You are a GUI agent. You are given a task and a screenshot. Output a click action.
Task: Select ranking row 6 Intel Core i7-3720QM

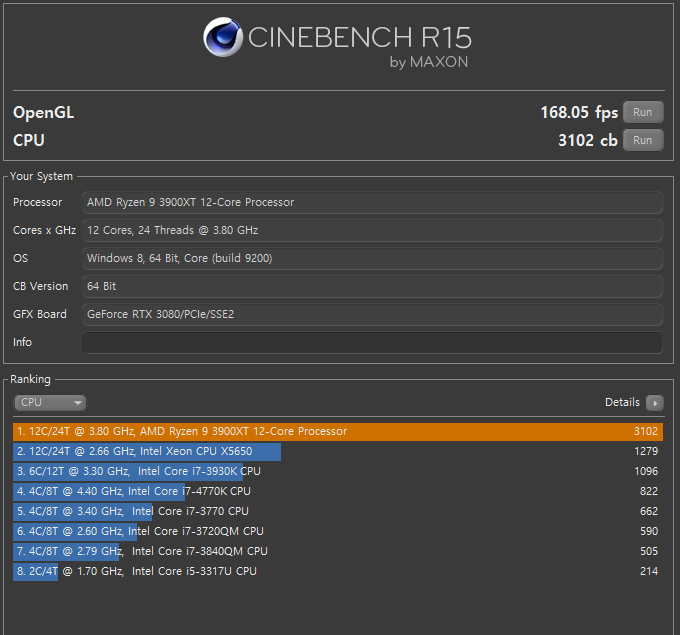pyautogui.click(x=338, y=531)
